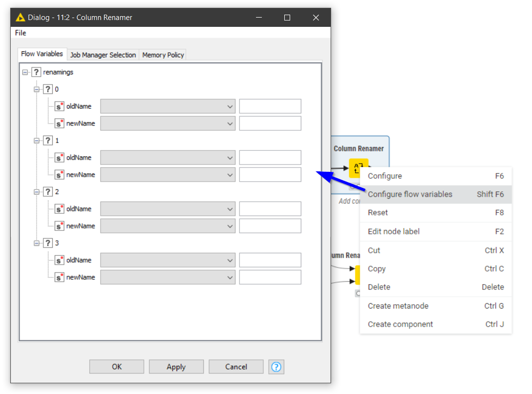
Task: Click newName new variable field, entry 1
Action: tap(270, 175)
